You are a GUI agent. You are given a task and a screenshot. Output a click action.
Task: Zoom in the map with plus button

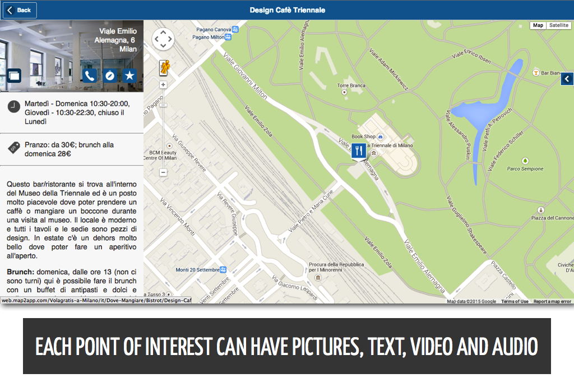coord(163,85)
